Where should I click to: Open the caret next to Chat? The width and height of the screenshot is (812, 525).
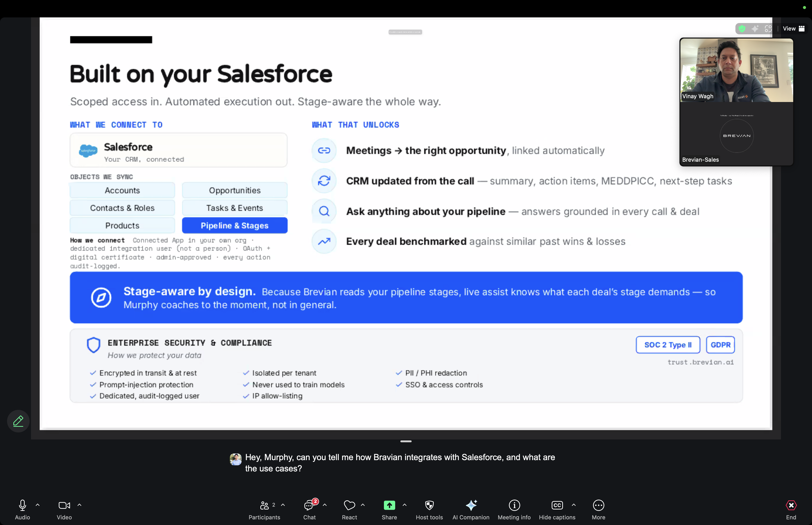point(325,505)
